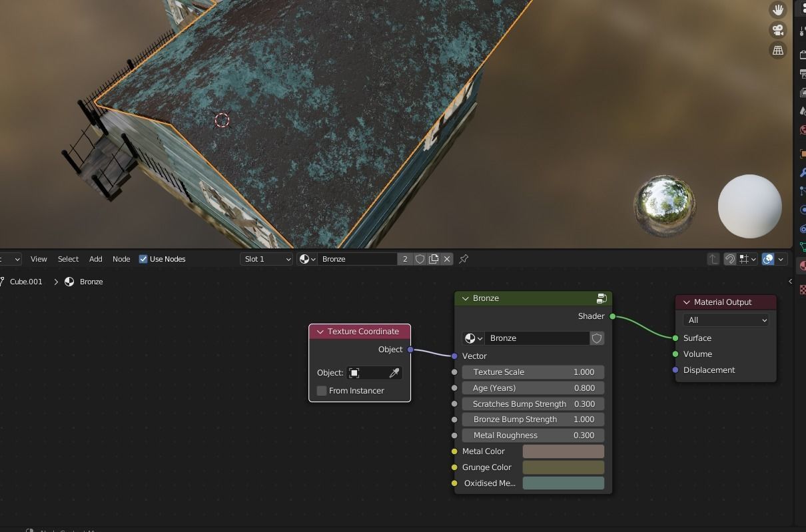The width and height of the screenshot is (806, 532).
Task: Open the Select menu
Action: tap(68, 259)
